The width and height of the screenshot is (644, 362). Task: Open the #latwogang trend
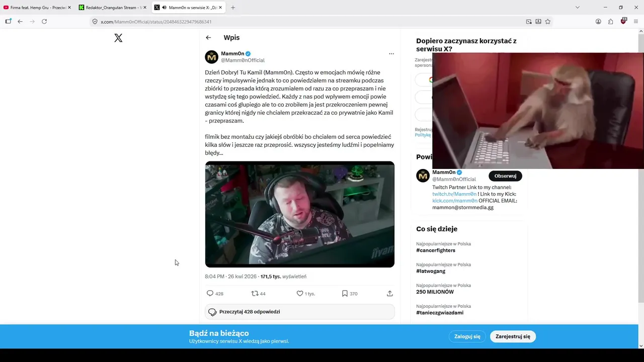tap(431, 271)
